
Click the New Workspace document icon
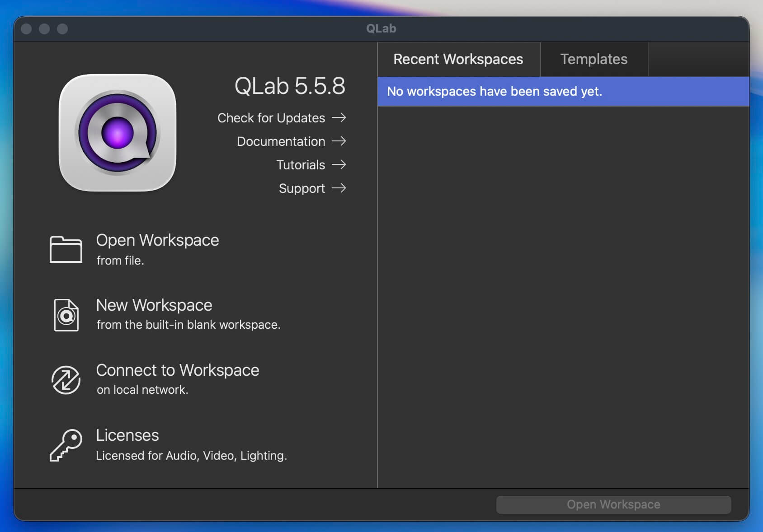(66, 315)
